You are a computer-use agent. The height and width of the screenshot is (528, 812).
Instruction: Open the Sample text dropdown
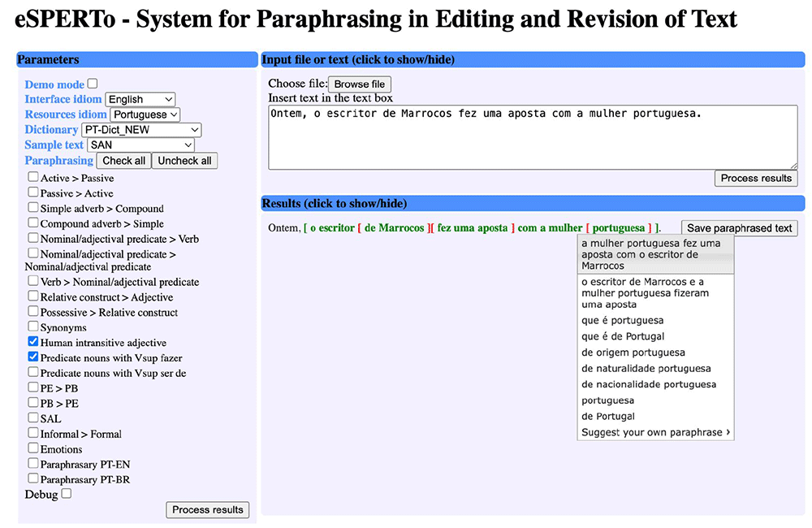(140, 145)
